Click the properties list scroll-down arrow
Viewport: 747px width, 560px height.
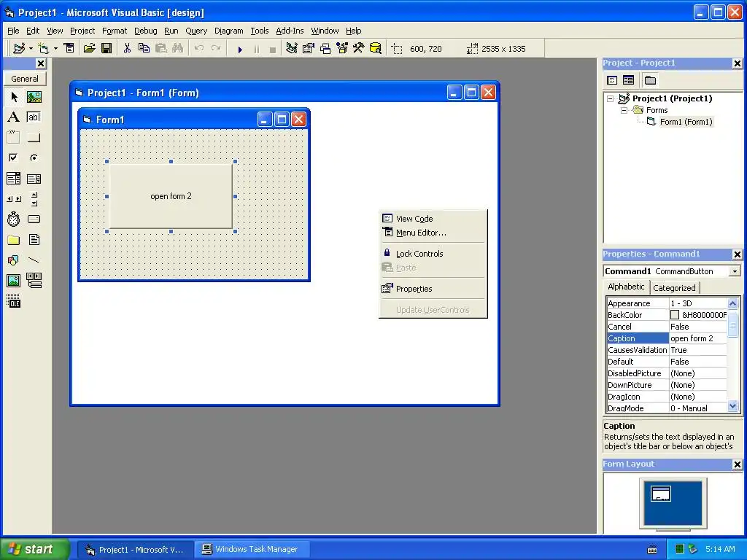click(x=733, y=407)
